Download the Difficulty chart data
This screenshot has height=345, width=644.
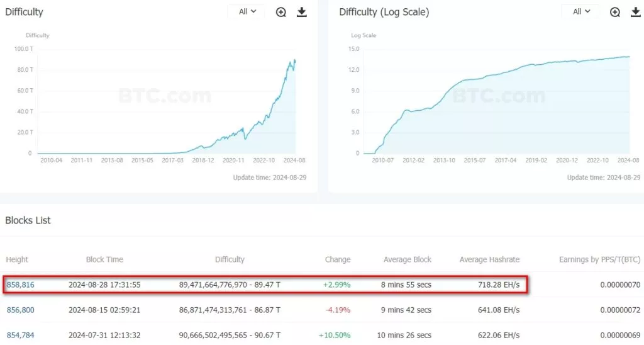tap(302, 12)
